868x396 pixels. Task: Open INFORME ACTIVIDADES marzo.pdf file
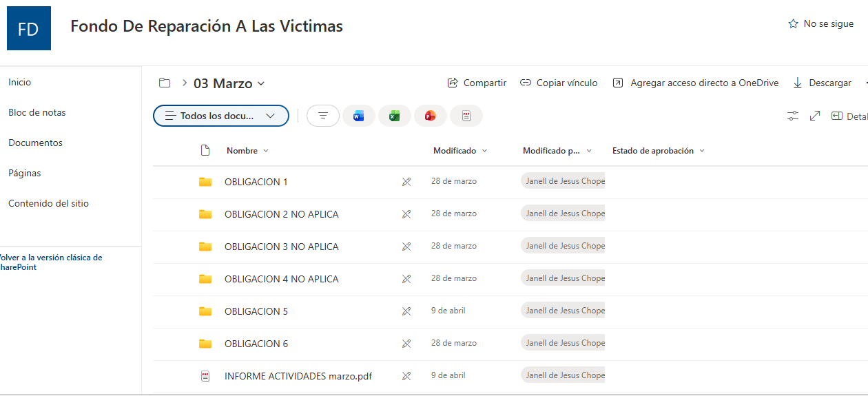tap(298, 376)
